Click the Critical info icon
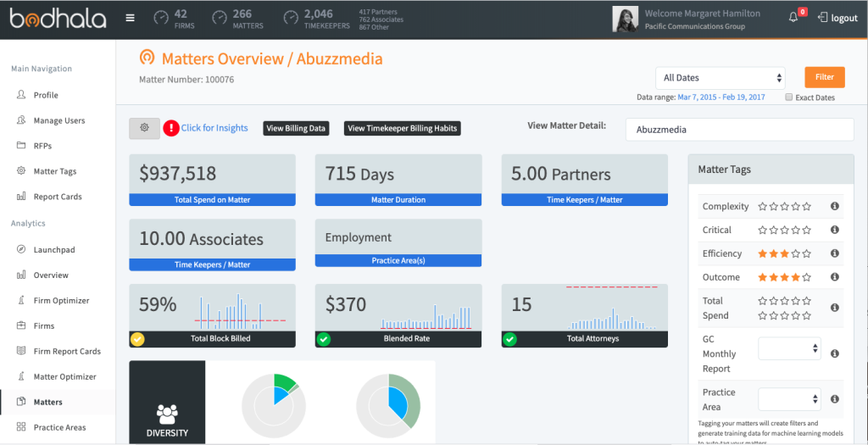The image size is (868, 445). coord(835,230)
